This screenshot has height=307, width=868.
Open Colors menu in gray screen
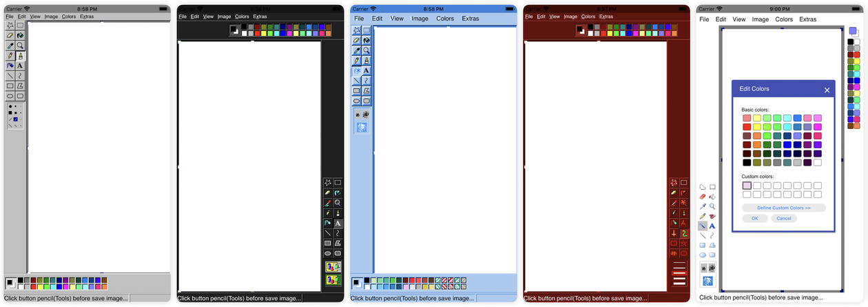69,16
